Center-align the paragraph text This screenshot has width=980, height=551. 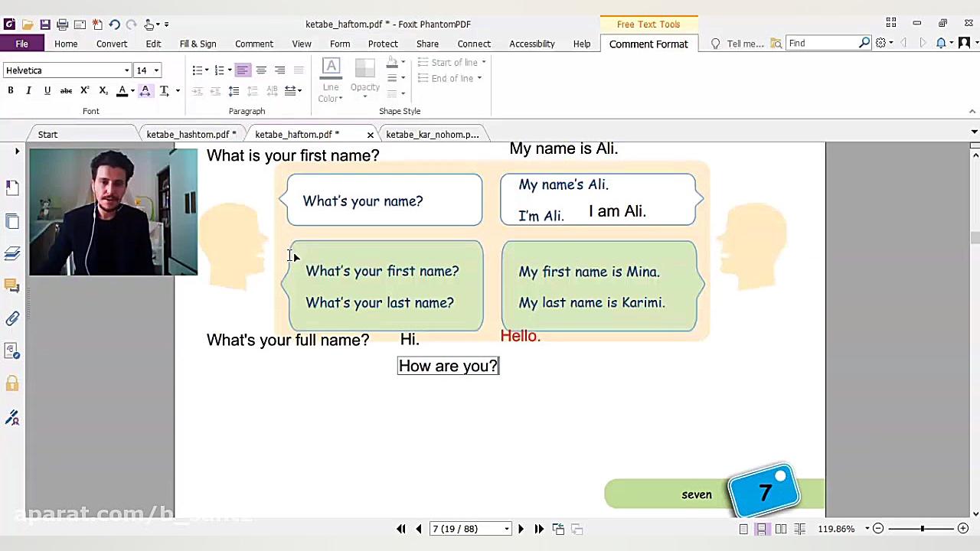pos(261,70)
